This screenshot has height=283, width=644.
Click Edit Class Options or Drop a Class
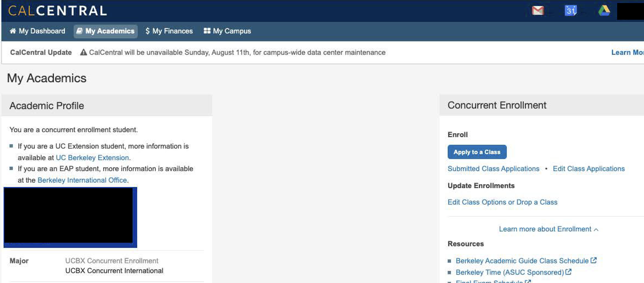(x=502, y=202)
